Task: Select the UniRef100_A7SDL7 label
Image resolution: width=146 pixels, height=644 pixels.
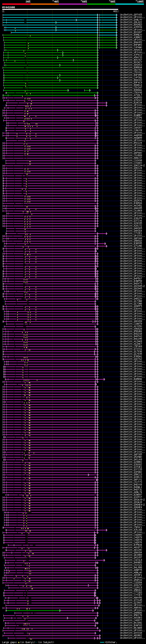Action: [x=131, y=95]
